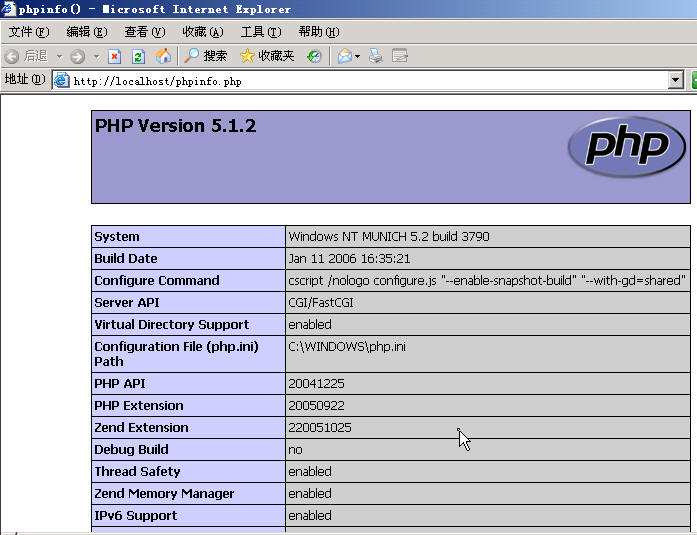
Task: Click the address bar URL field
Action: point(369,81)
